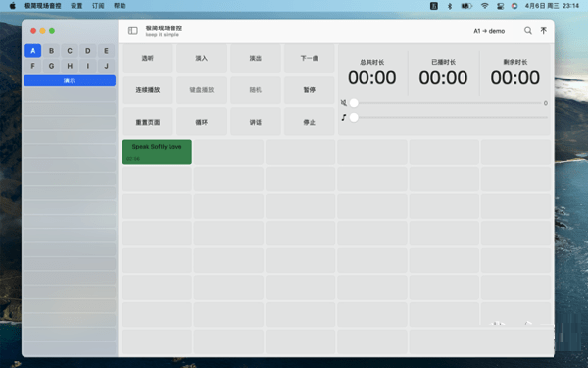This screenshot has width=588, height=368.
Task: Click the input method icon in menu bar
Action: tap(434, 6)
